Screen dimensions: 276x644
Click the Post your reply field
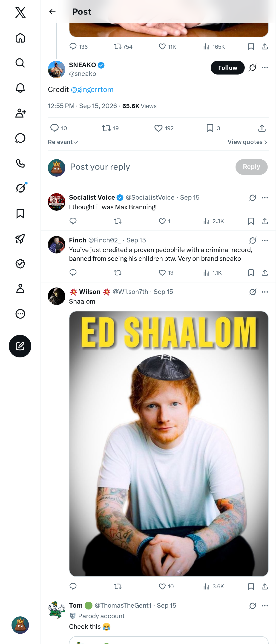[150, 167]
